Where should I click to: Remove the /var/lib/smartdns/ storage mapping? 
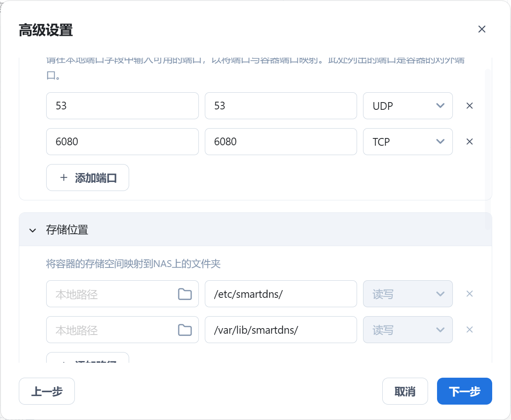[469, 330]
